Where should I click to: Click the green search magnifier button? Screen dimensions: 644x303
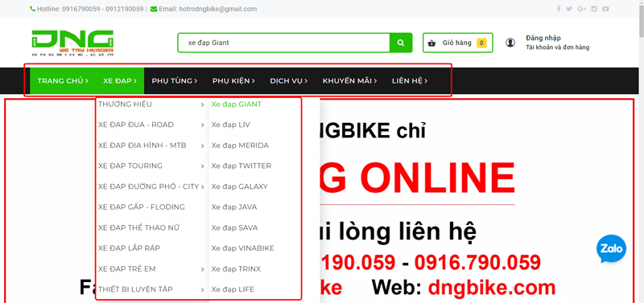coord(401,43)
